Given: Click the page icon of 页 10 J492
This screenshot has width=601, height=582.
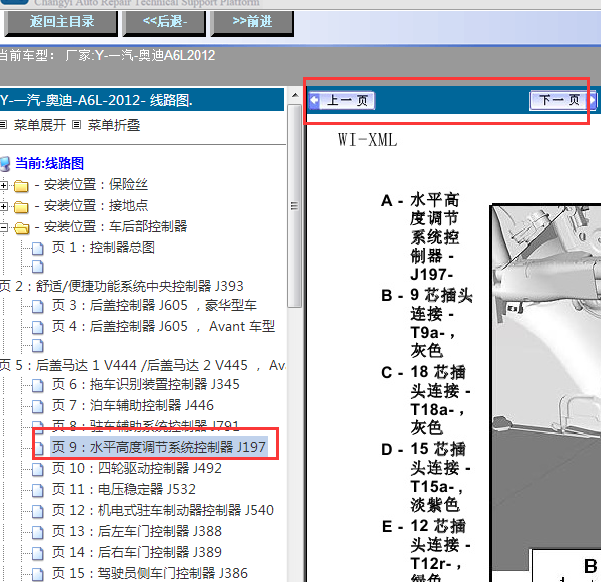Looking at the screenshot, I should pyautogui.click(x=38, y=469).
